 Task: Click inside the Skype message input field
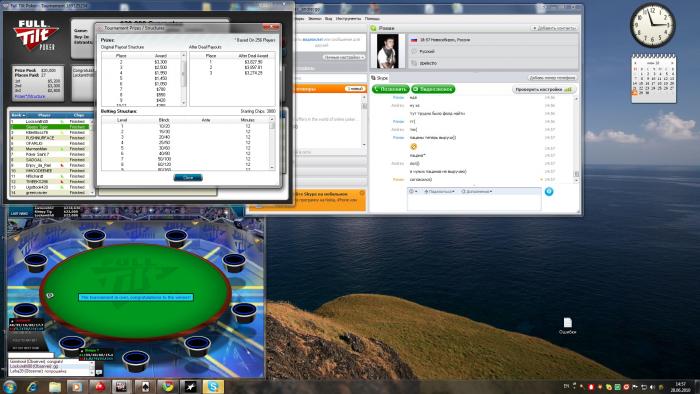pos(474,203)
